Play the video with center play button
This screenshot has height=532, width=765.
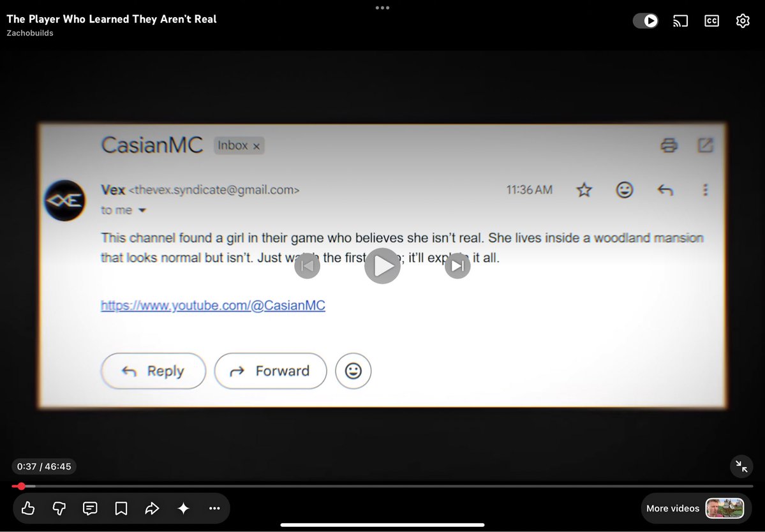tap(383, 266)
